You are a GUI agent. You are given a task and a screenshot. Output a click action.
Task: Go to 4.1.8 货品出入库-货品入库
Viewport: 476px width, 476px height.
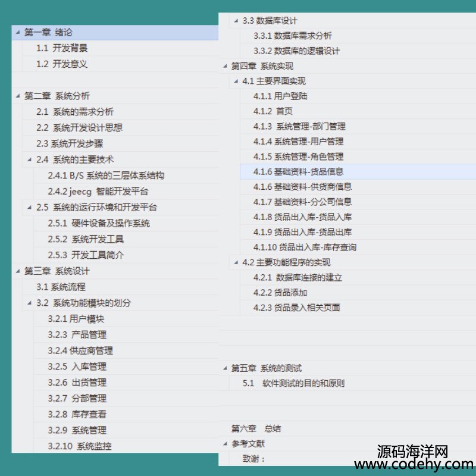[x=302, y=217]
